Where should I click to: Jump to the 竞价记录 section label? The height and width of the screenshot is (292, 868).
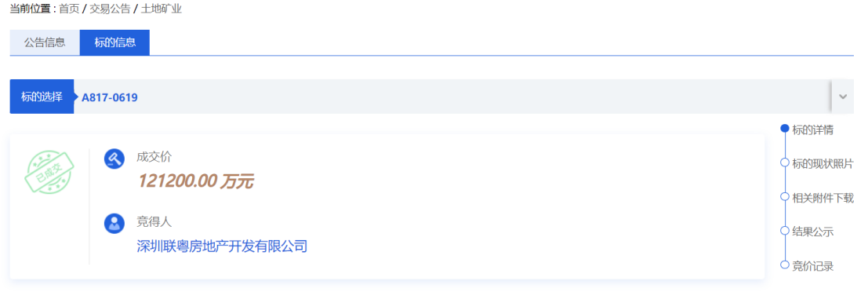pos(812,266)
